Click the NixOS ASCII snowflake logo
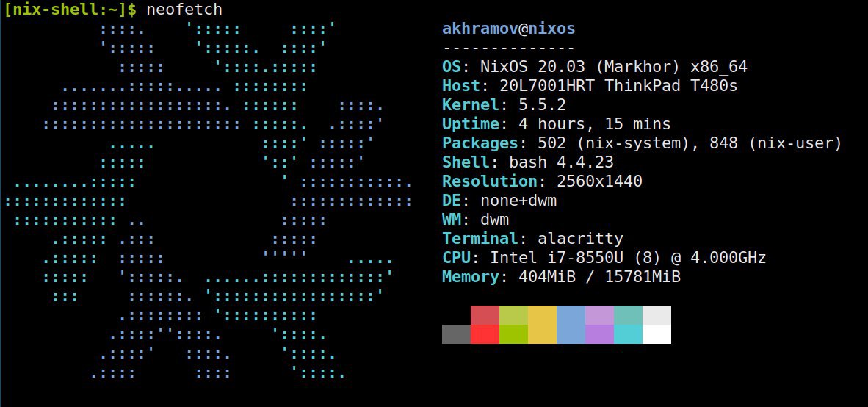The width and height of the screenshot is (868, 407). 209,200
